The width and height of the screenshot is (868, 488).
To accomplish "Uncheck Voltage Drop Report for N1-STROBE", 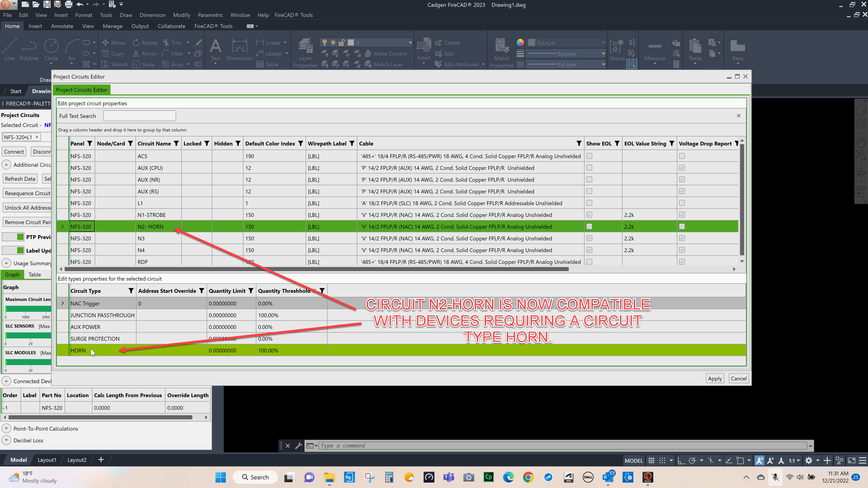I will [682, 215].
